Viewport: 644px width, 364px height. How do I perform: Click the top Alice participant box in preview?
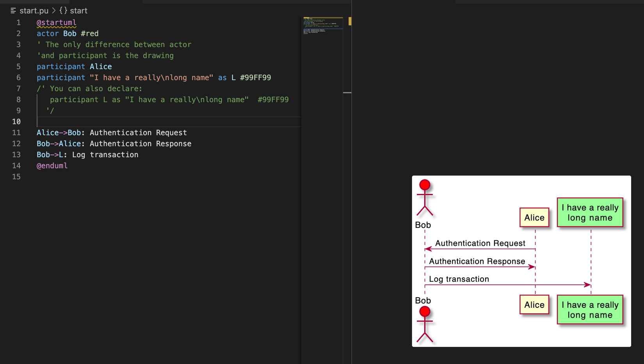[534, 218]
